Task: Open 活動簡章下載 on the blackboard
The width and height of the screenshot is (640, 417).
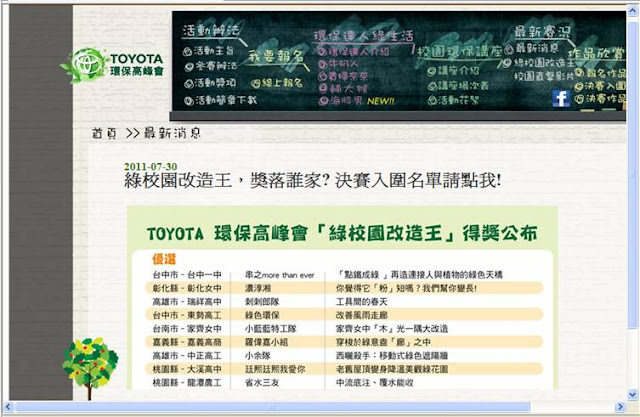Action: (220, 100)
